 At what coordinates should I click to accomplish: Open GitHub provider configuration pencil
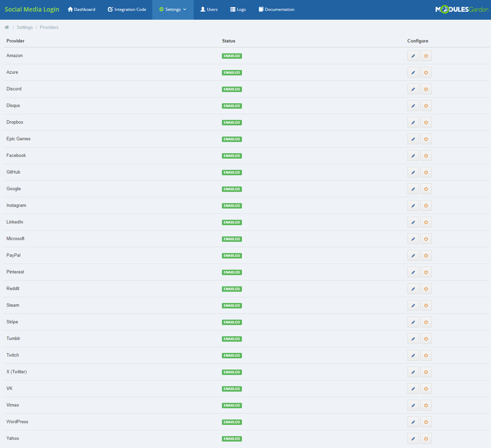click(413, 172)
